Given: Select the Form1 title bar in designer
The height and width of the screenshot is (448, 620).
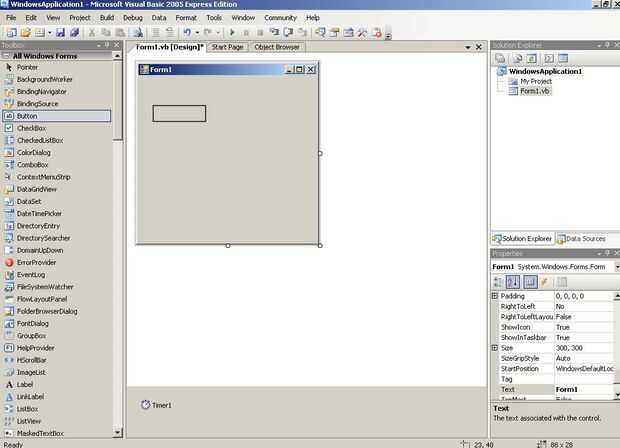Looking at the screenshot, I should tap(228, 70).
